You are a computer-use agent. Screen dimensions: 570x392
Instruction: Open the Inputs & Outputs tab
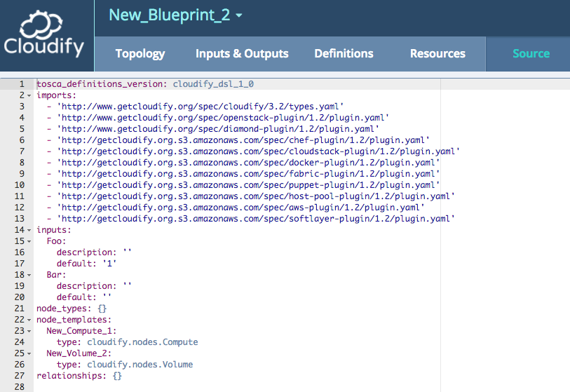point(242,54)
